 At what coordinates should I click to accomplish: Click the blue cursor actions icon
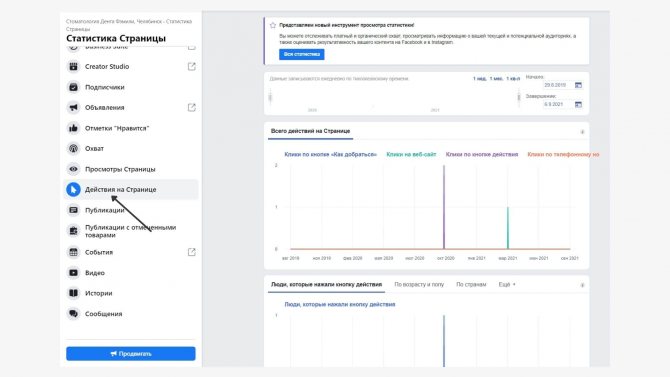pyautogui.click(x=73, y=189)
